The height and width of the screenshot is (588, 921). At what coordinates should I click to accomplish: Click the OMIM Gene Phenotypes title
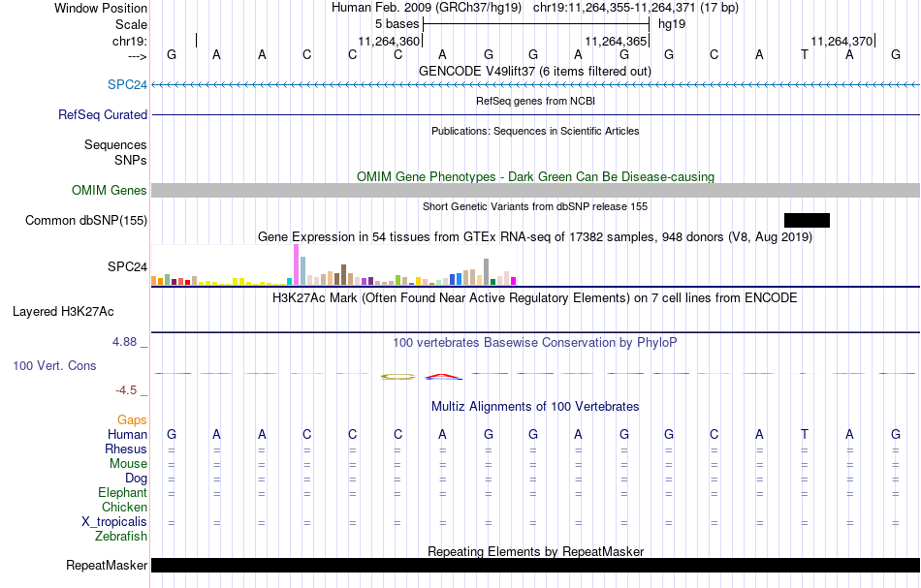[535, 176]
